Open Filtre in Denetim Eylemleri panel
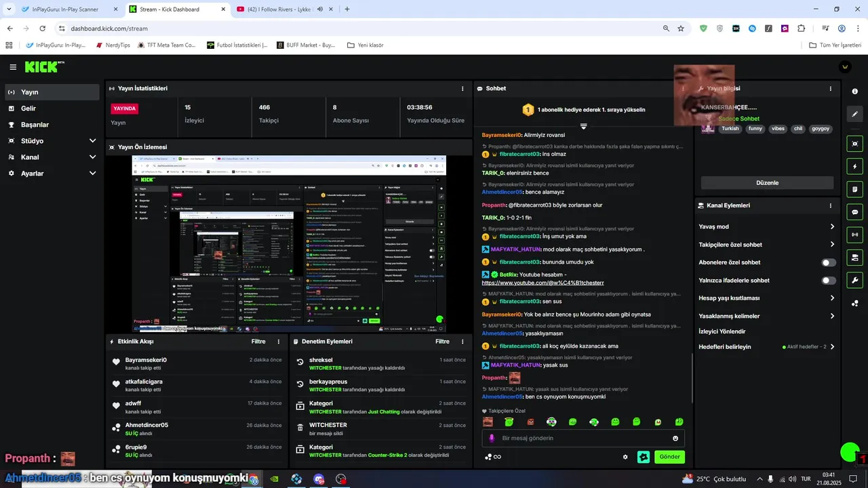The width and height of the screenshot is (868, 488). pyautogui.click(x=442, y=342)
